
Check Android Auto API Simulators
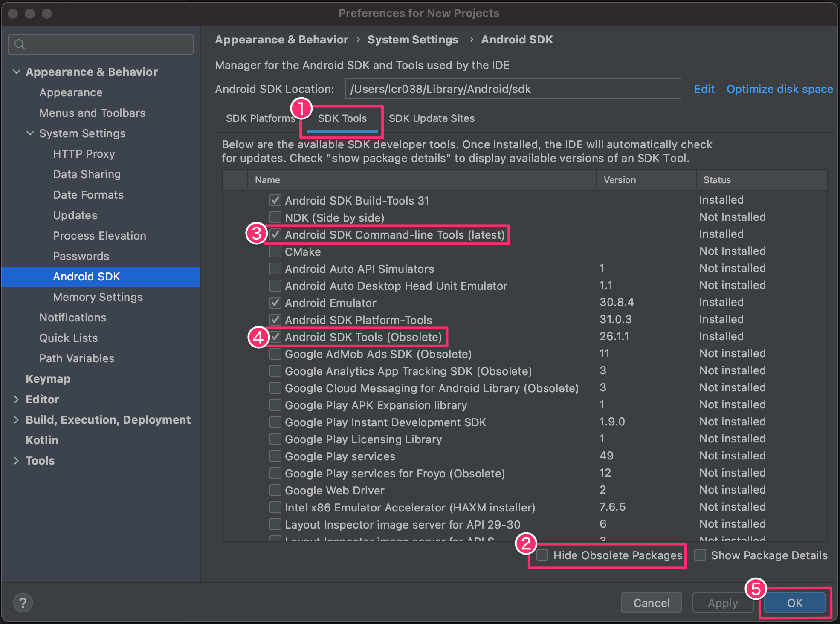(x=275, y=269)
